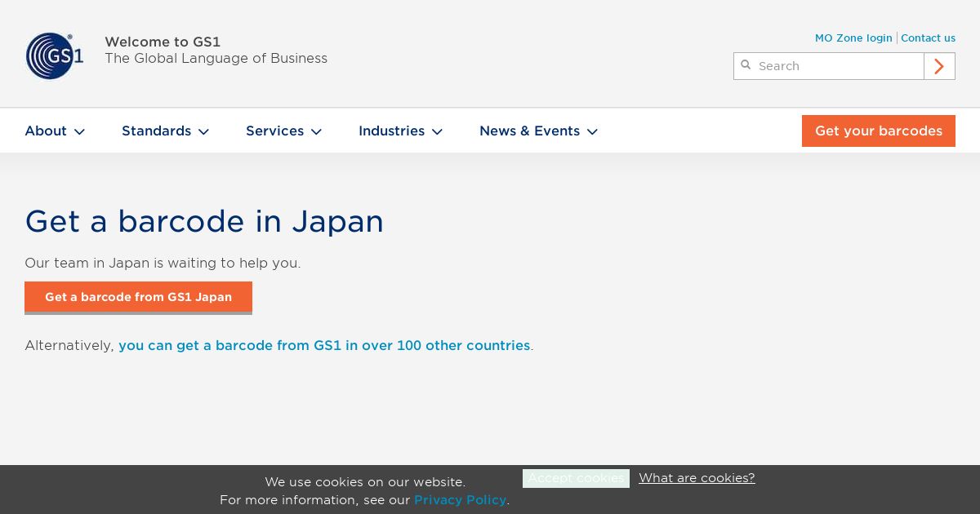Open the MO Zone login link
This screenshot has width=980, height=514.
(x=853, y=38)
